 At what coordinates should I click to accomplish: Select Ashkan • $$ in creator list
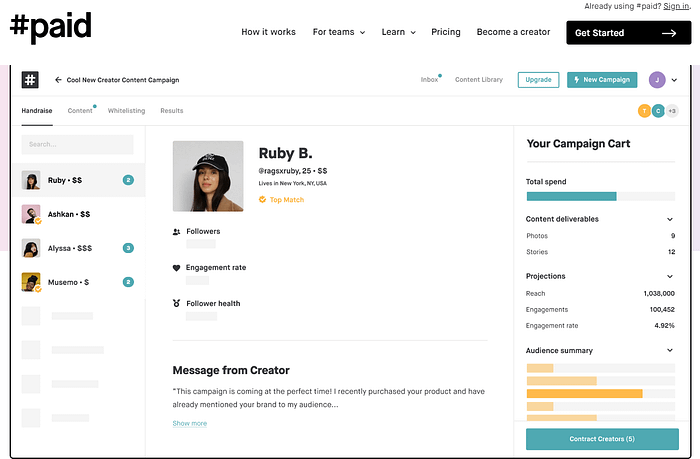click(78, 214)
